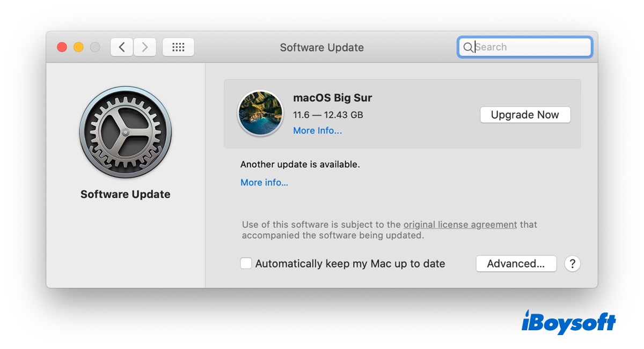Minimize the window with the yellow button

(x=78, y=47)
